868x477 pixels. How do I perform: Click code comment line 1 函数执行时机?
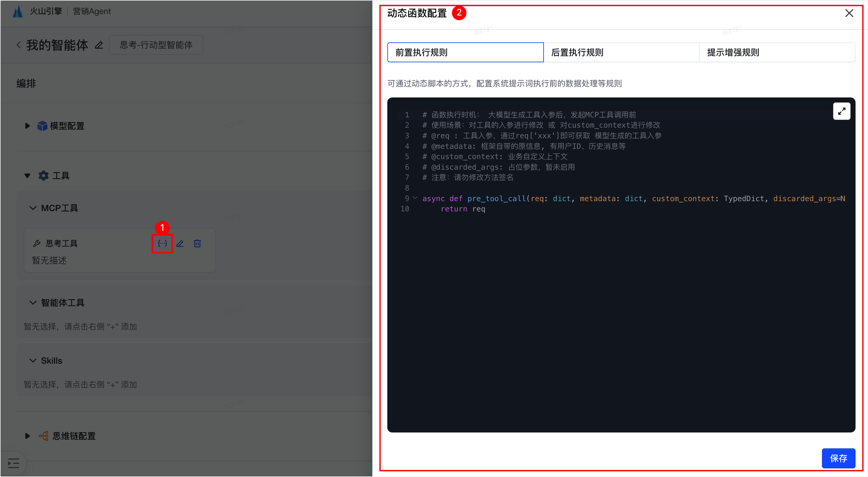529,115
